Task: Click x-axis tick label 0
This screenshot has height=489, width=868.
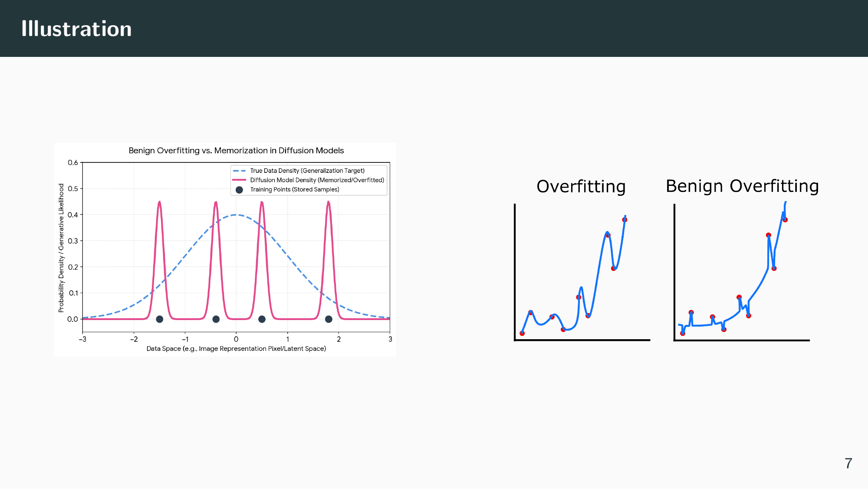Action: pos(236,339)
